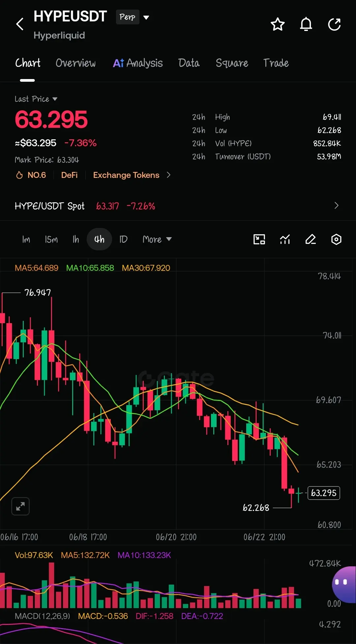This screenshot has width=356, height=644.
Task: Select the 1D timeframe
Action: pyautogui.click(x=123, y=239)
